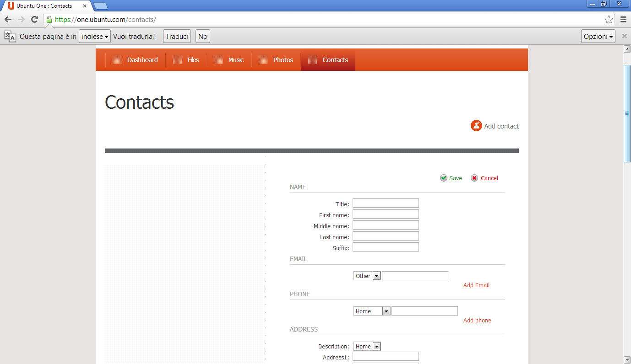Click the green Save checkmark icon
Screen dimensions: 631x364
443,178
